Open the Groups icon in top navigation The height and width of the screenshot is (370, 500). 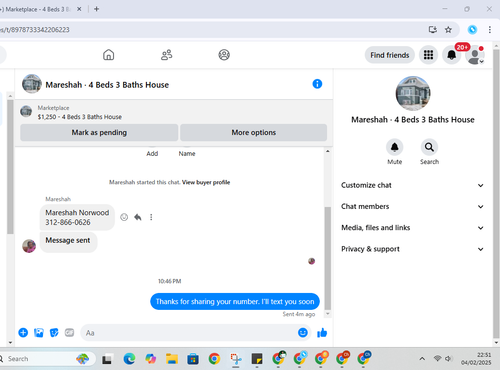224,55
